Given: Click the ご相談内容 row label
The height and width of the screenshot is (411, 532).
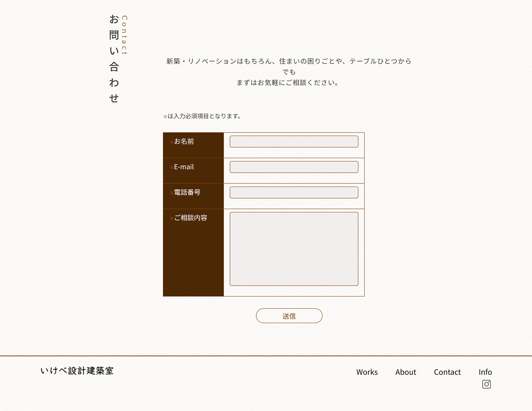Looking at the screenshot, I should tap(189, 218).
